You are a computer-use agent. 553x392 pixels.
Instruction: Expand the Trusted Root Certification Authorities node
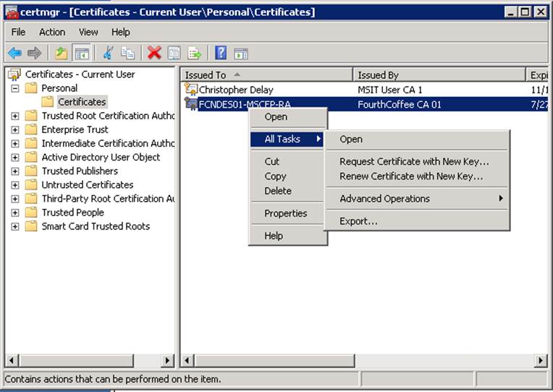point(15,116)
